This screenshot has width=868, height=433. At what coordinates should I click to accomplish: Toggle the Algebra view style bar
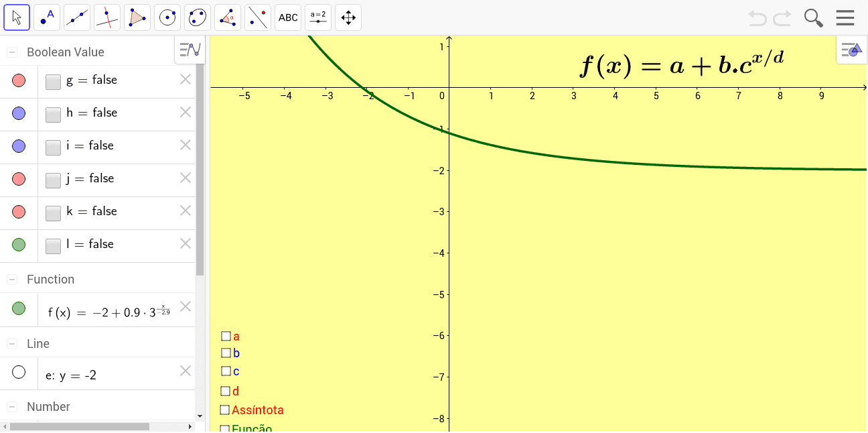(x=190, y=50)
